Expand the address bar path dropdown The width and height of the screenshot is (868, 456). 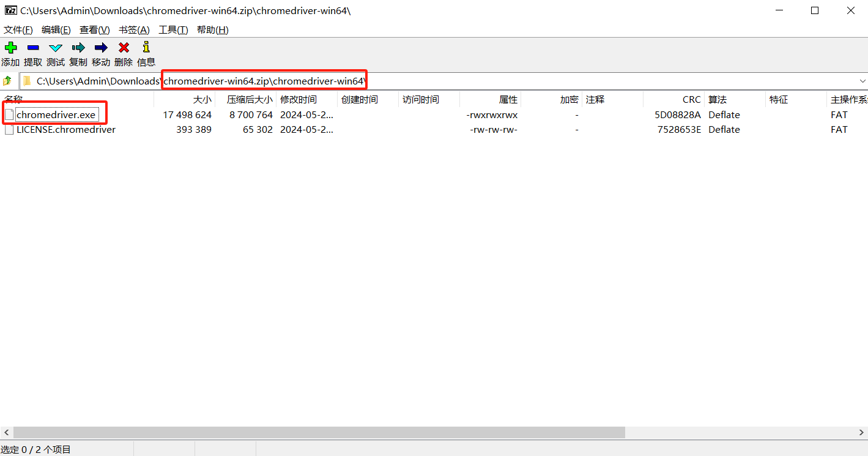coord(862,81)
